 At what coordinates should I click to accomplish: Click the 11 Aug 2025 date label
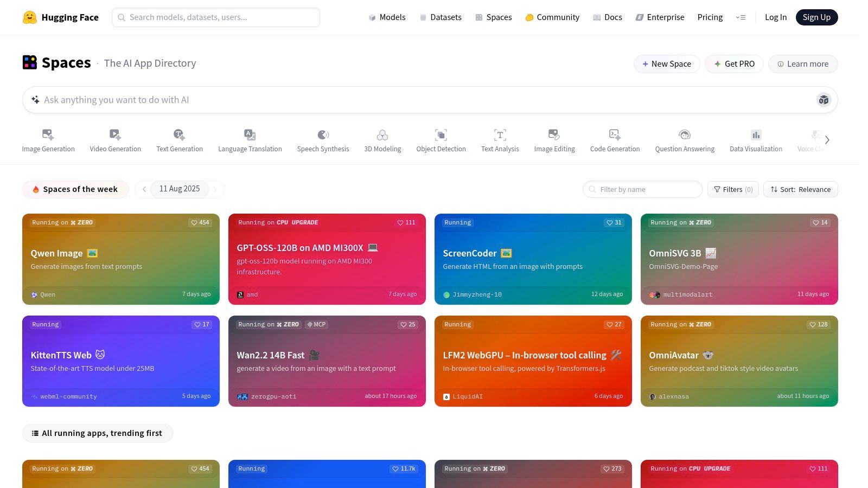pos(180,189)
